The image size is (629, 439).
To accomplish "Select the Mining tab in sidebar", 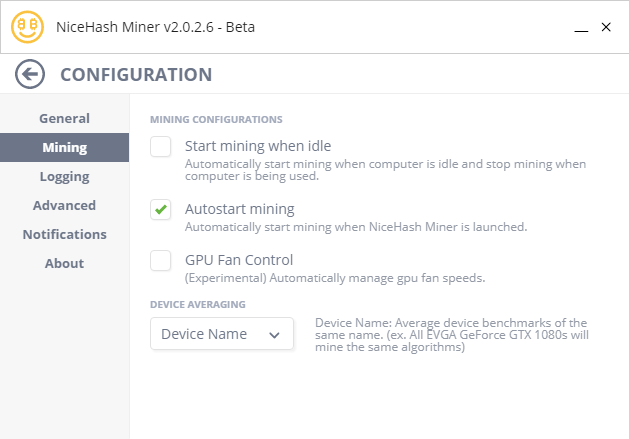I will pyautogui.click(x=64, y=147).
